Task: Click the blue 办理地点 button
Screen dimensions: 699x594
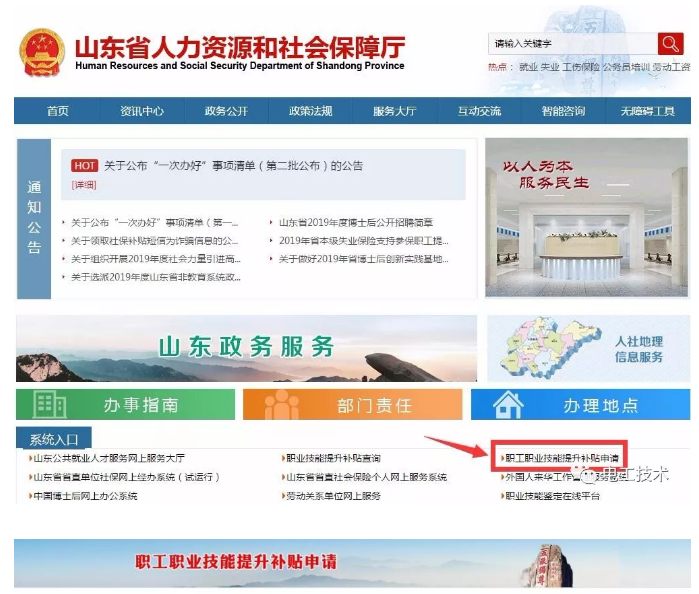Action: click(580, 404)
